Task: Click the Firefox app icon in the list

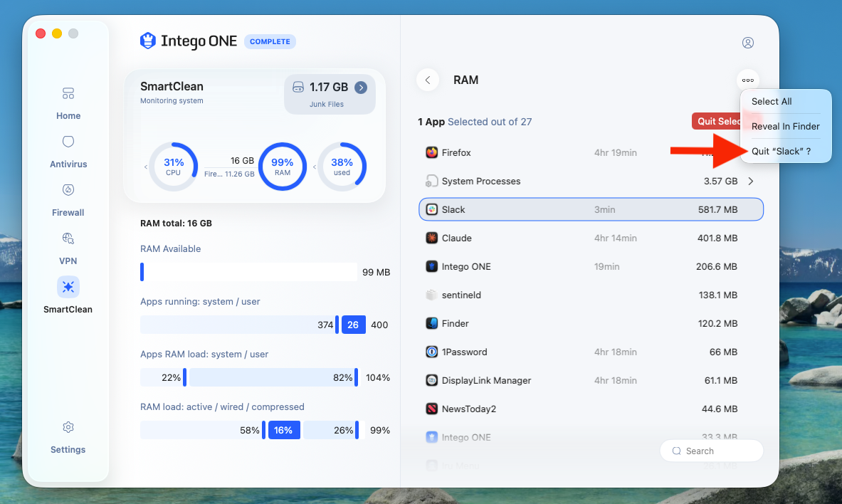Action: tap(432, 152)
